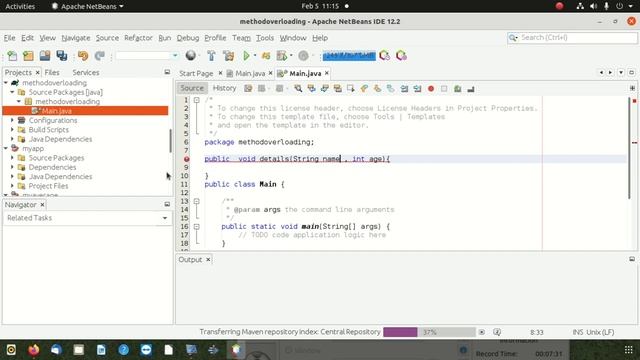
Task: Click the Activities button
Action: (x=20, y=6)
